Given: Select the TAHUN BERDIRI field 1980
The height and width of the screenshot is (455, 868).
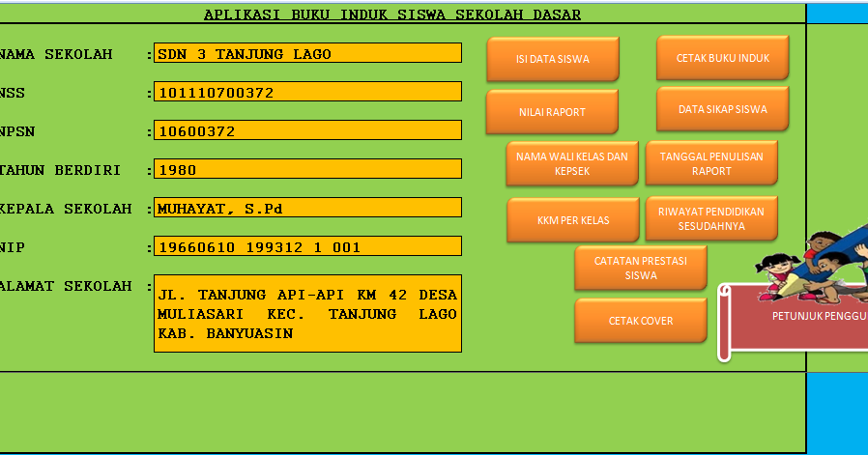Looking at the screenshot, I should point(307,169).
